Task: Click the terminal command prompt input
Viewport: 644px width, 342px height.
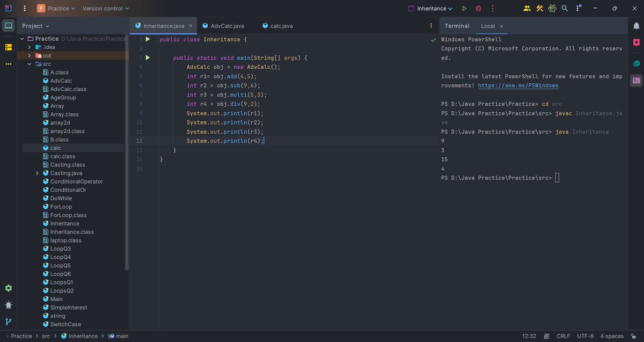Action: click(557, 178)
